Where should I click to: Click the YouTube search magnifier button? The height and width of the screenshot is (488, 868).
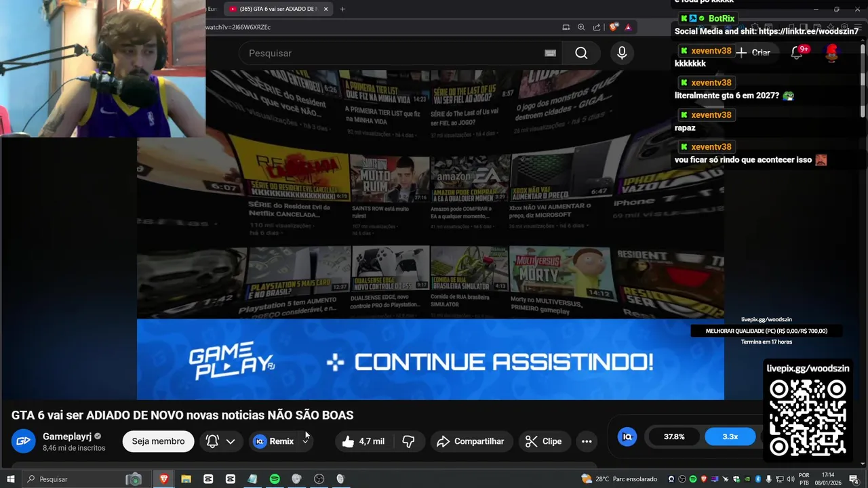coord(581,53)
